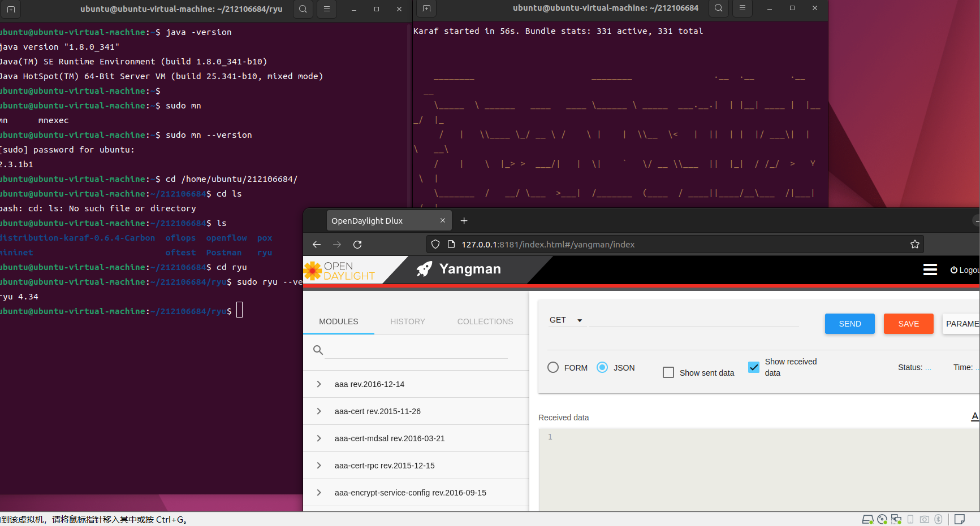This screenshot has height=526, width=980.
Task: Switch to the COLLECTIONS tab
Action: click(485, 321)
